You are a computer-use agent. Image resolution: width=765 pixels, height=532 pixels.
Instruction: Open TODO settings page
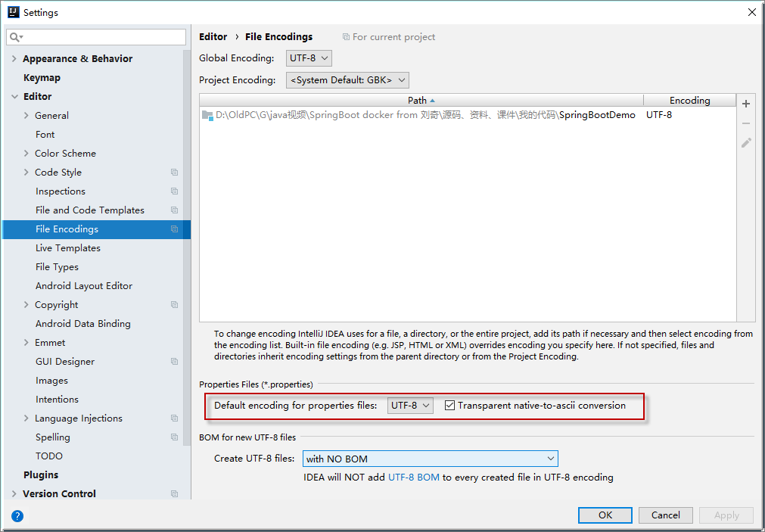[x=48, y=456]
